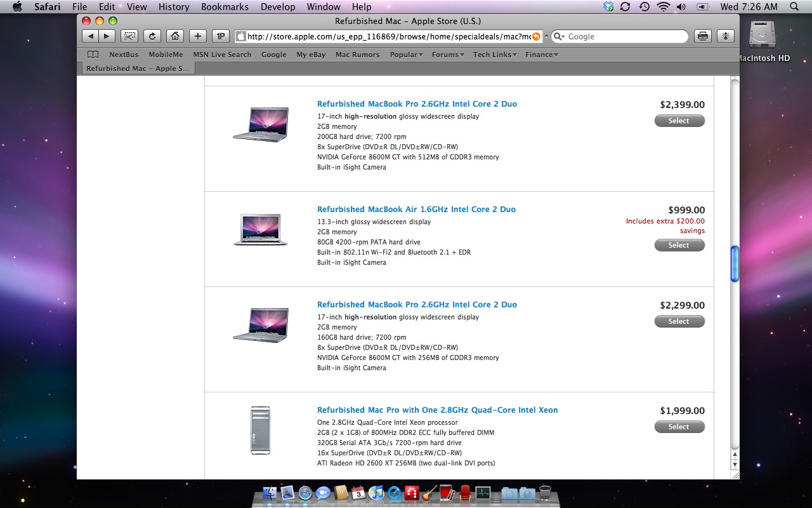Open iChat in the Dock
Viewport: 812px width, 508px height.
323,493
